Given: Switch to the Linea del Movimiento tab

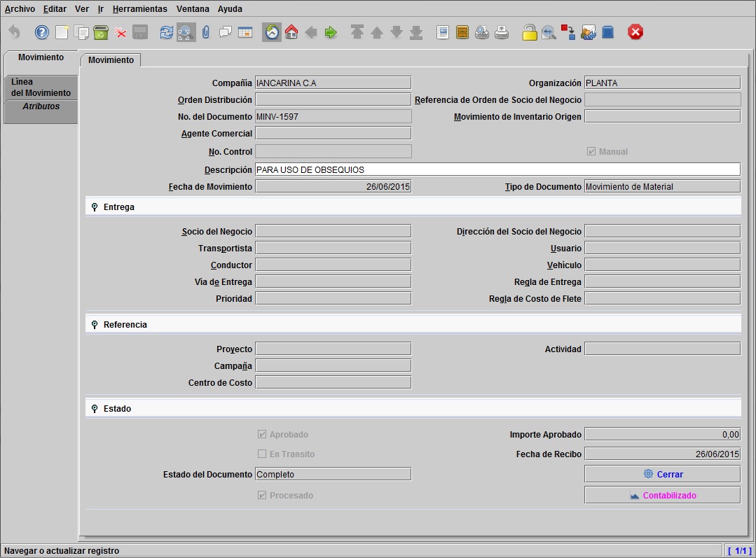Looking at the screenshot, I should pos(41,88).
